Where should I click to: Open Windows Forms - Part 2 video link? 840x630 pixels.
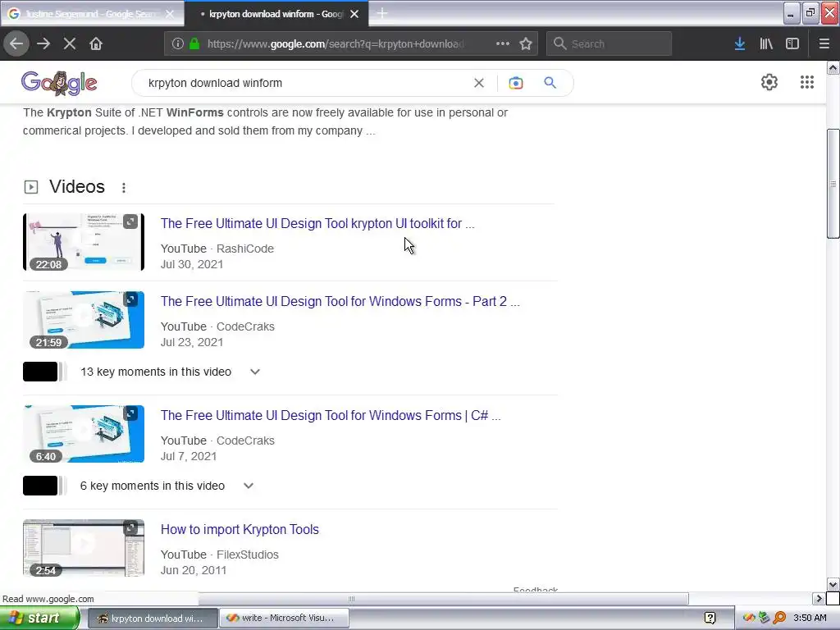pos(340,301)
